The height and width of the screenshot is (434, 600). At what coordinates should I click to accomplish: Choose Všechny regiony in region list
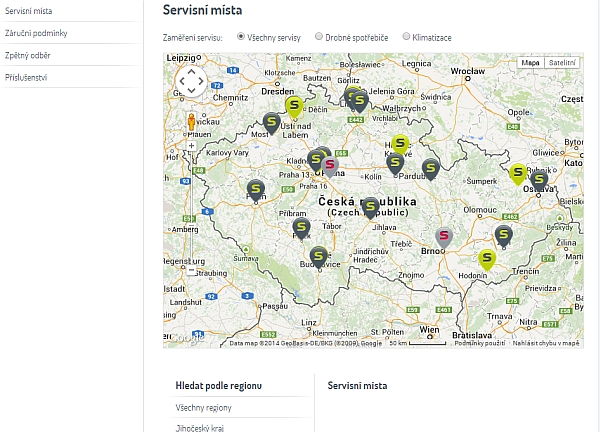(204, 408)
